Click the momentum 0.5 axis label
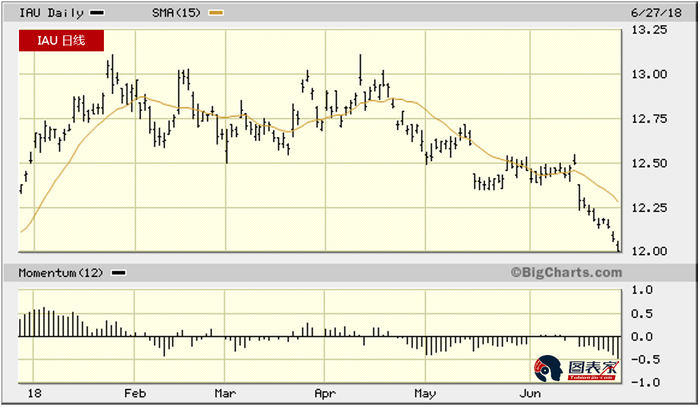The height and width of the screenshot is (407, 700). pyautogui.click(x=642, y=314)
